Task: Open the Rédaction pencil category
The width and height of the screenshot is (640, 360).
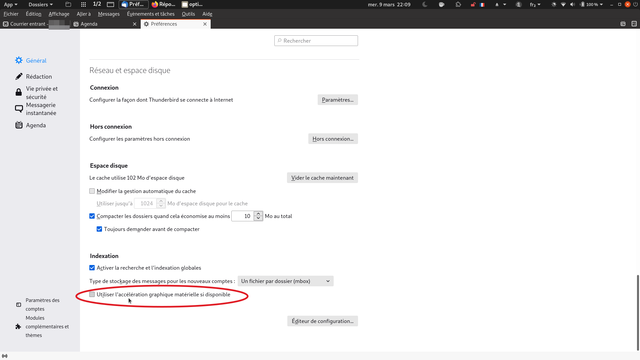Action: pyautogui.click(x=33, y=76)
